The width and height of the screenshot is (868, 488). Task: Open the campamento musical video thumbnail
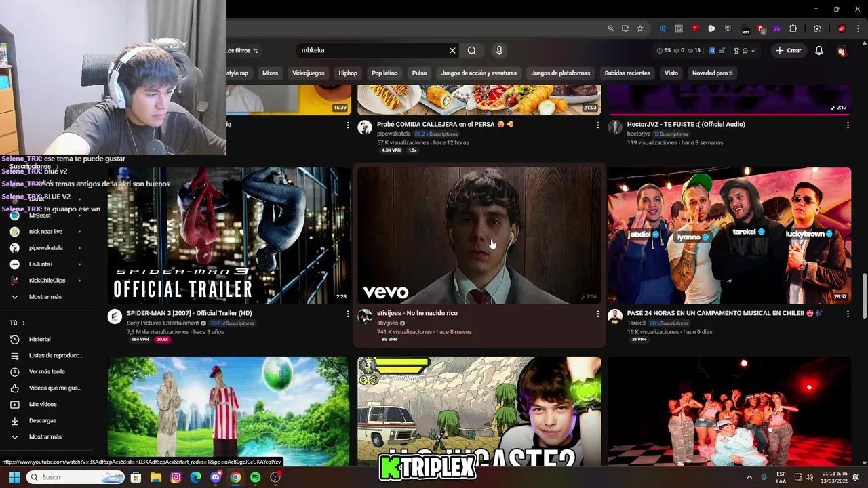[x=729, y=235]
